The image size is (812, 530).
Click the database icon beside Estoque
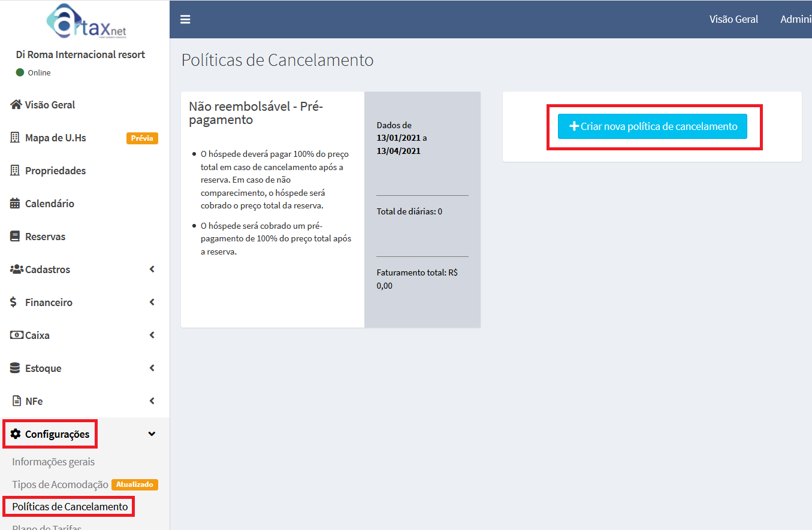15,368
